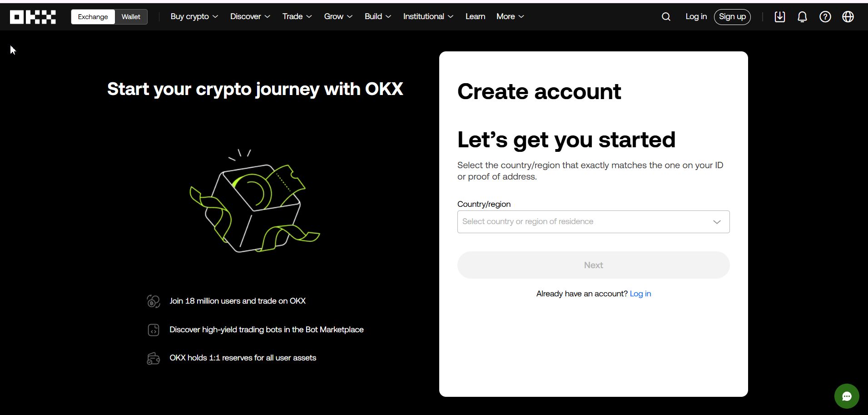
Task: Click the 'Country/region' field label
Action: pos(484,204)
